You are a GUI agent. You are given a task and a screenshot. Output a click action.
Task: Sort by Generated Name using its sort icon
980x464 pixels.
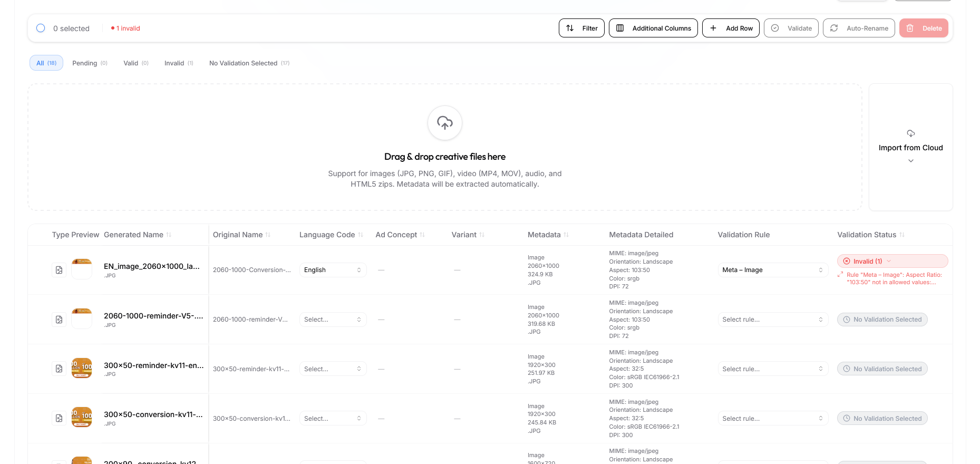click(x=169, y=235)
